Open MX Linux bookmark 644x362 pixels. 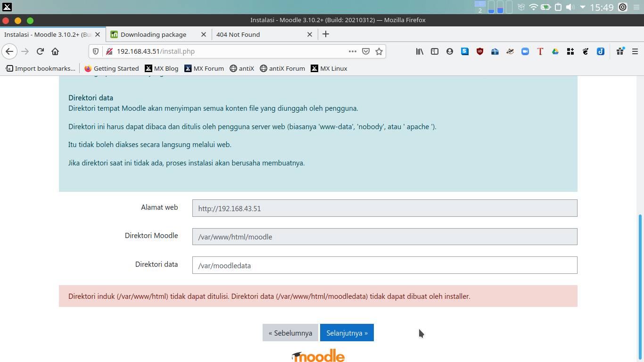coord(329,68)
